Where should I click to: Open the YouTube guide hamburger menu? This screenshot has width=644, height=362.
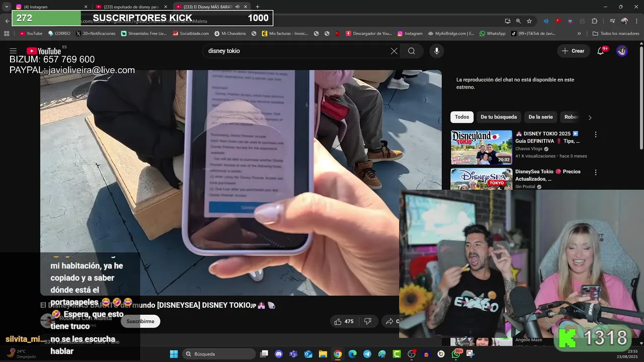point(13,51)
